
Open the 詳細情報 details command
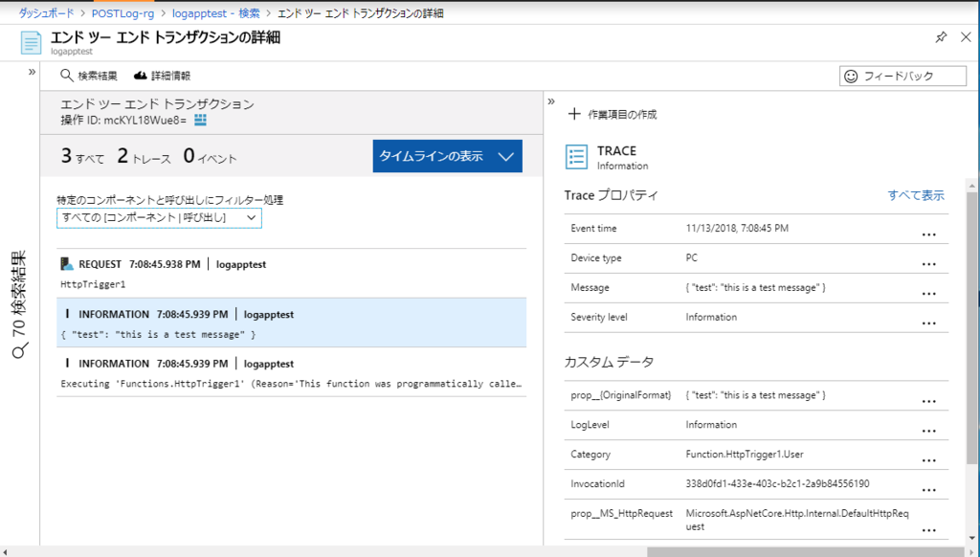pos(163,76)
